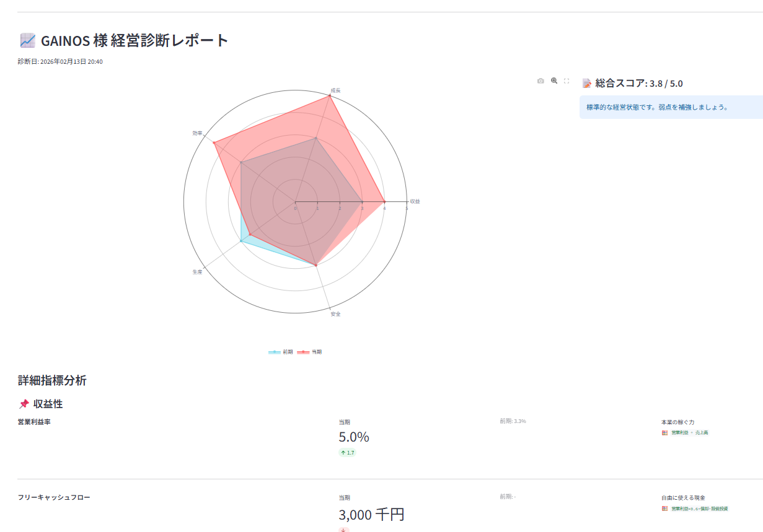This screenshot has height=532, width=763.
Task: Click the camera icon to download the radar chart
Action: 540,81
